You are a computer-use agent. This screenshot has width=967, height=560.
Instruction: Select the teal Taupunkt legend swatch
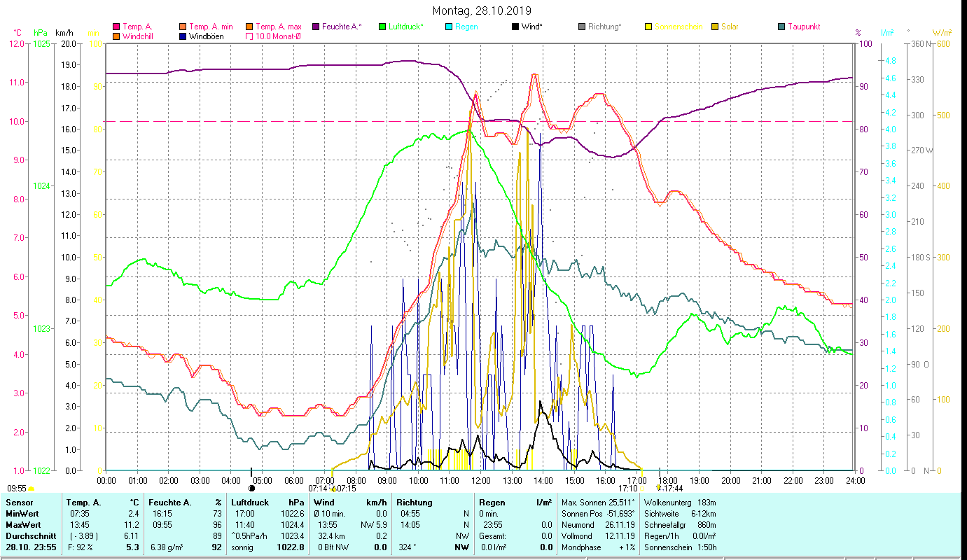coord(781,27)
